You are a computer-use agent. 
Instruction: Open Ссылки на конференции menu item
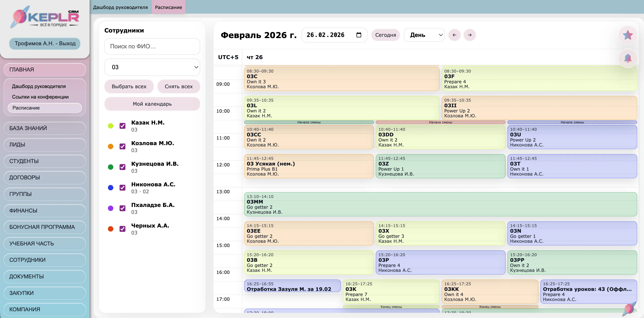point(40,97)
